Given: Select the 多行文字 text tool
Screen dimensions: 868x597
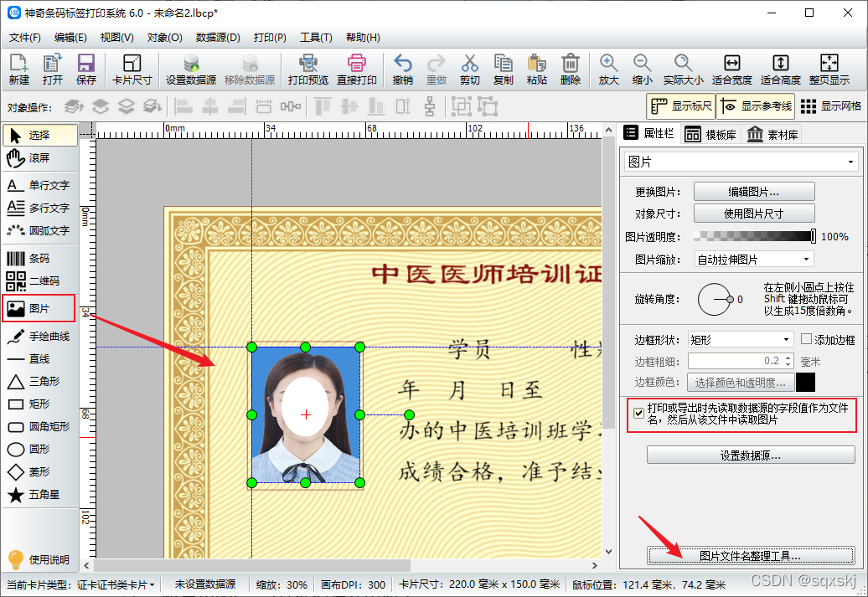Looking at the screenshot, I should (x=40, y=208).
